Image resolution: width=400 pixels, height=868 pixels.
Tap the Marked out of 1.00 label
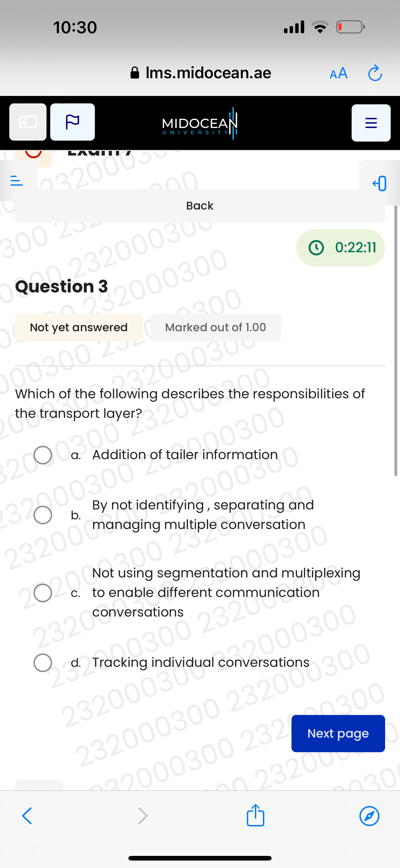click(215, 327)
